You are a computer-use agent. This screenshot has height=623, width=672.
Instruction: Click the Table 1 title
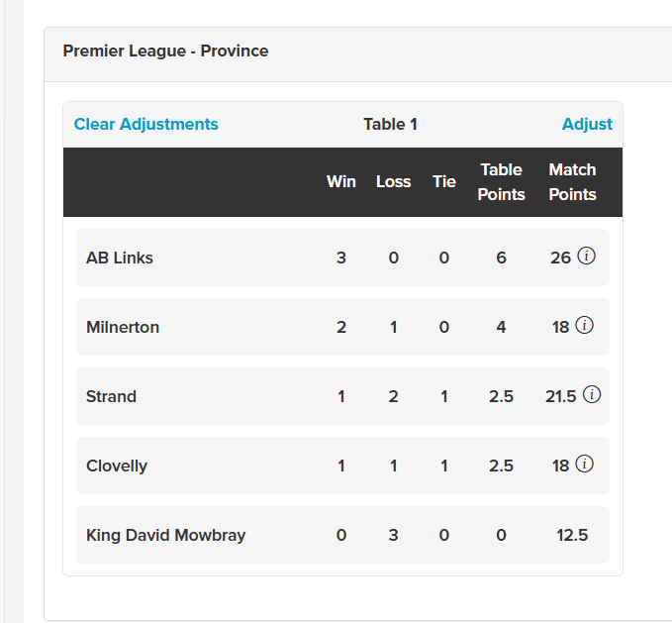[x=390, y=124]
